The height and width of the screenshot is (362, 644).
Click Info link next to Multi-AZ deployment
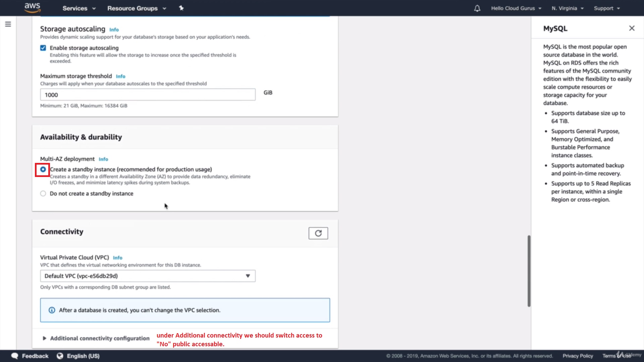tap(103, 159)
